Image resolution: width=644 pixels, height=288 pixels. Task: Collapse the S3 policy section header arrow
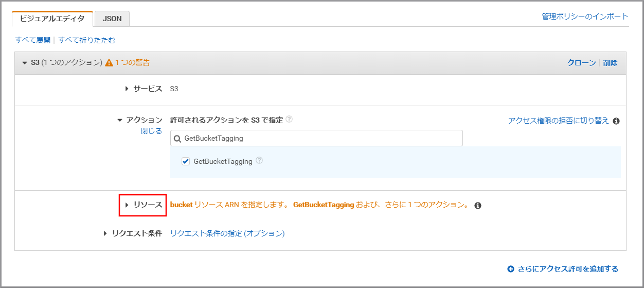25,63
